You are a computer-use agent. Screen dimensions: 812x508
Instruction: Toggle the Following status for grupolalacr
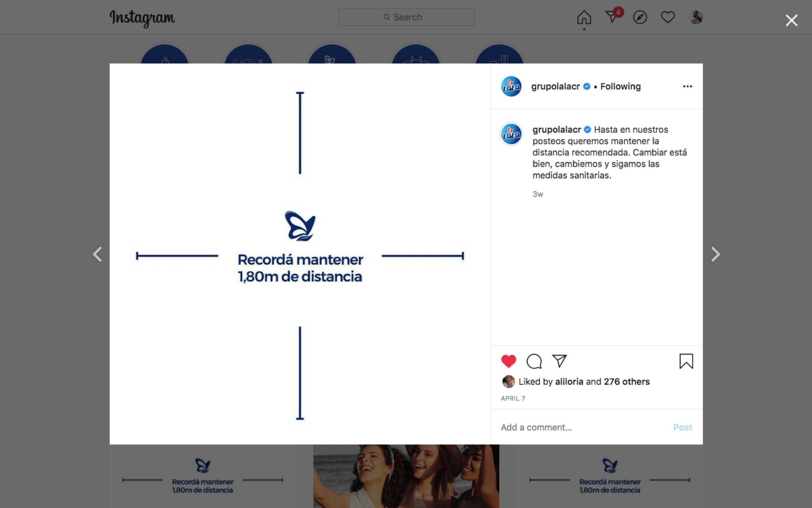[x=620, y=86]
